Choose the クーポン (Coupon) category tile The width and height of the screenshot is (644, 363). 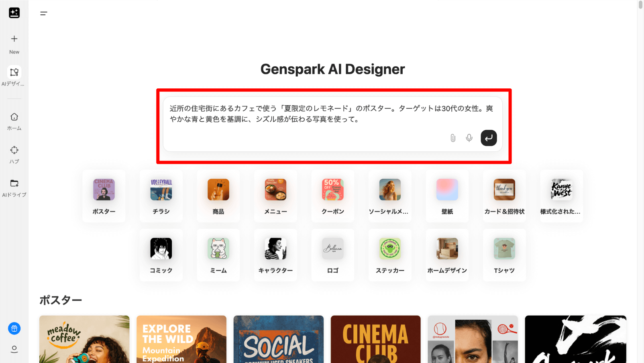click(333, 196)
